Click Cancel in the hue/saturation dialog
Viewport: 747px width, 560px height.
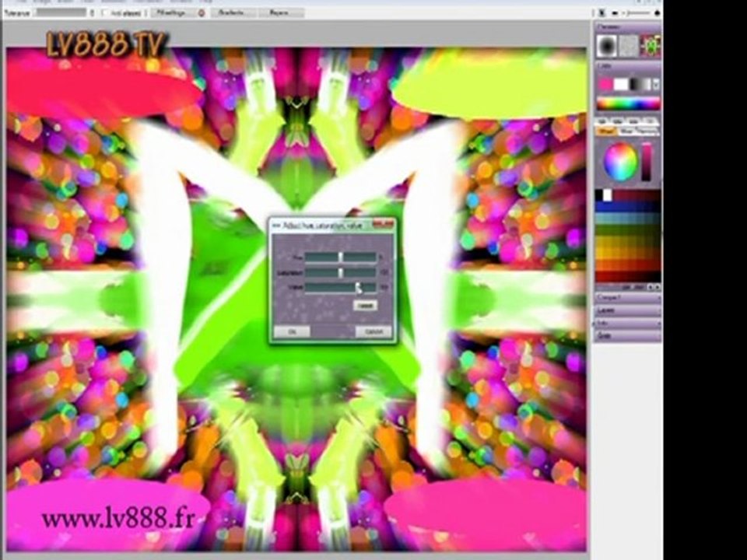pyautogui.click(x=373, y=331)
